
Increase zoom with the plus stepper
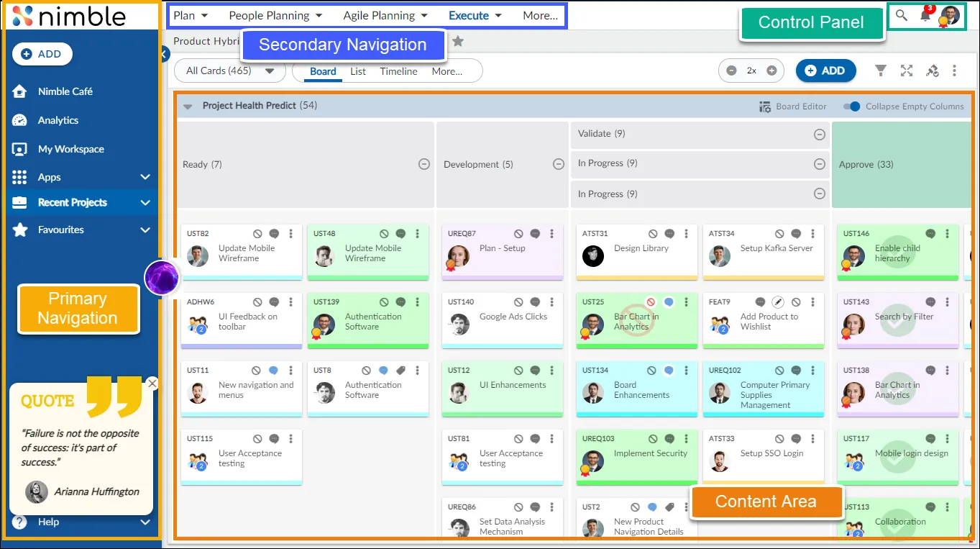771,71
